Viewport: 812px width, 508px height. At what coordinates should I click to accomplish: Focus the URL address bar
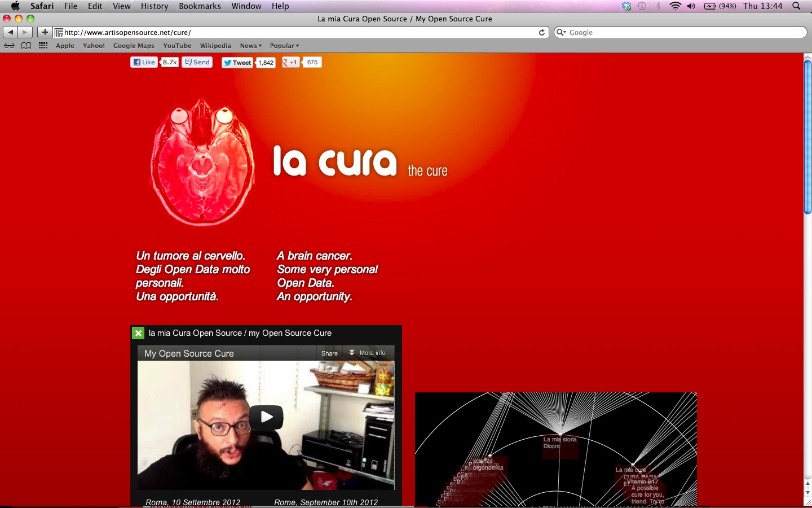click(300, 32)
